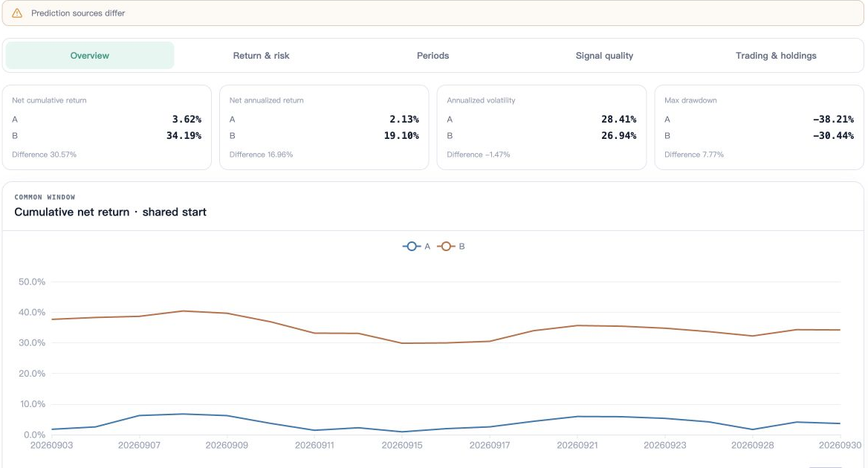Toggle series B in chart legend
Image resolution: width=868 pixels, height=468 pixels.
point(451,246)
